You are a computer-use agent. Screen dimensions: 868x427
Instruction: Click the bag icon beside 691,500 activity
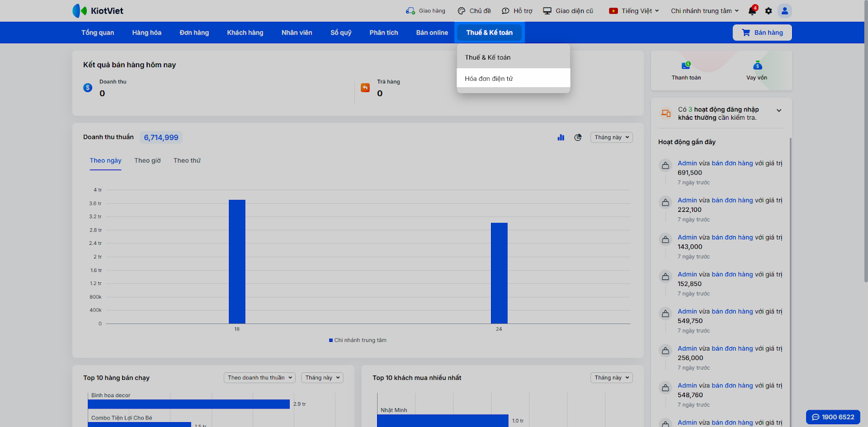point(665,166)
